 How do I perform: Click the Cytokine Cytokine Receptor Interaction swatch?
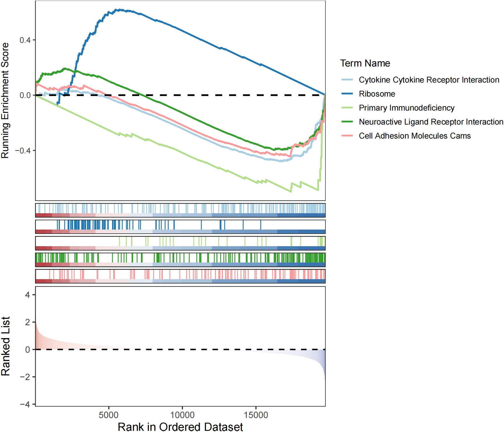(x=347, y=80)
